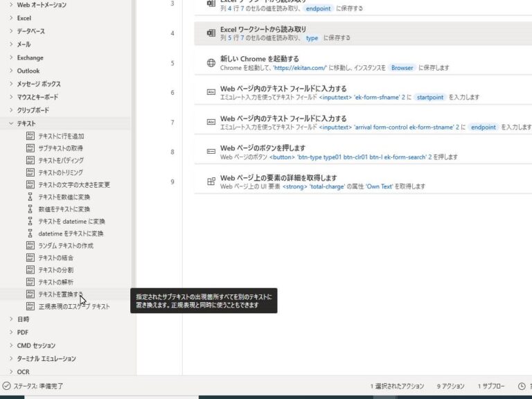Image resolution: width=532 pixels, height=399 pixels.
Task: Click icon of テキストの文字の大きさを変更 action
Action: [x=30, y=184]
